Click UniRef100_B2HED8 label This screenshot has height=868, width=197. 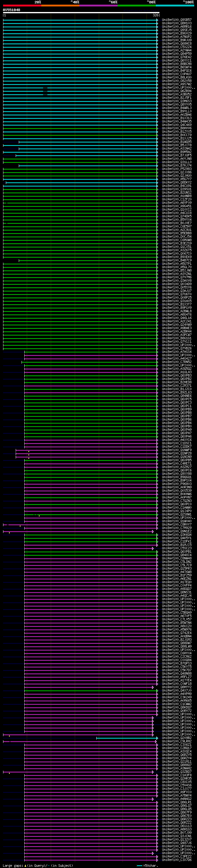[177, 382]
